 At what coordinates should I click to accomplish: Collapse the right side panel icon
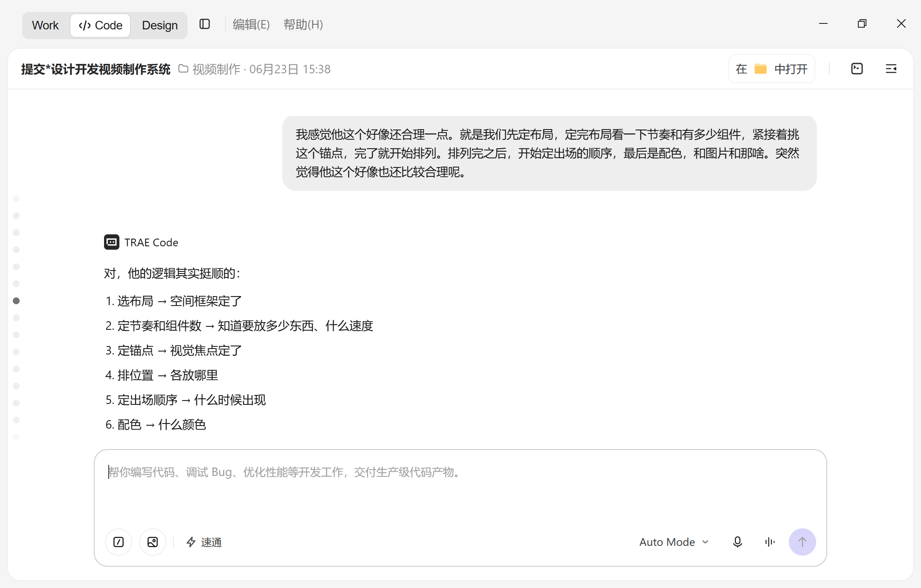[x=891, y=69]
